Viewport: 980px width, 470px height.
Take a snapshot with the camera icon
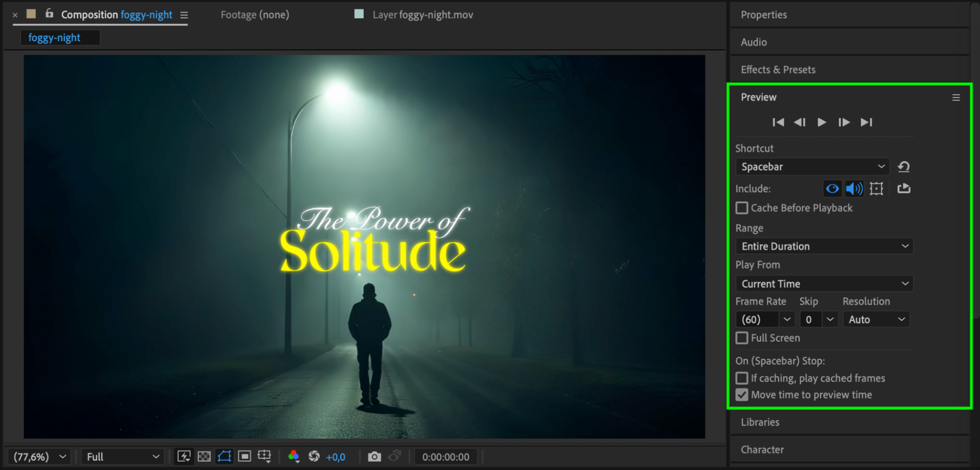(374, 457)
